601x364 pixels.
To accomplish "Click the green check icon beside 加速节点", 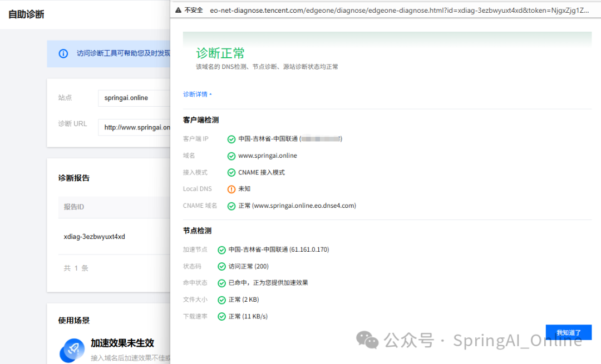I will coord(221,250).
